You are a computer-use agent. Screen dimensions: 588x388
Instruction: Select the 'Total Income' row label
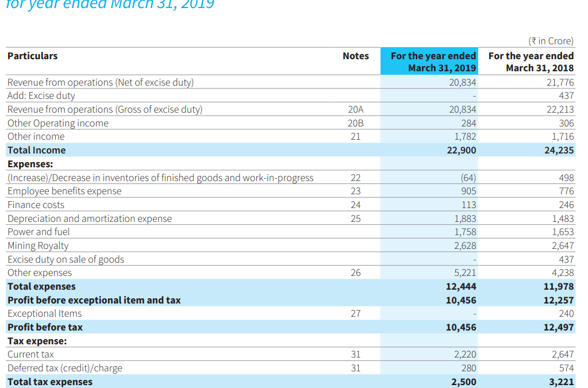point(36,150)
